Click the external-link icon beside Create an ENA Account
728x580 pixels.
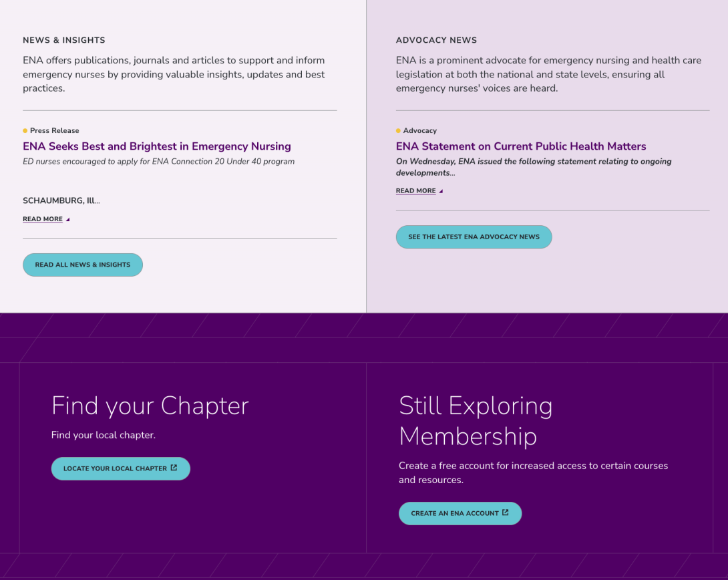pos(505,513)
